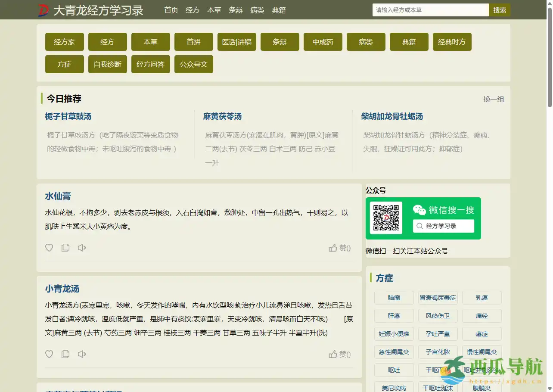Copy 小青龙汤 content with its copy icon

65,354
